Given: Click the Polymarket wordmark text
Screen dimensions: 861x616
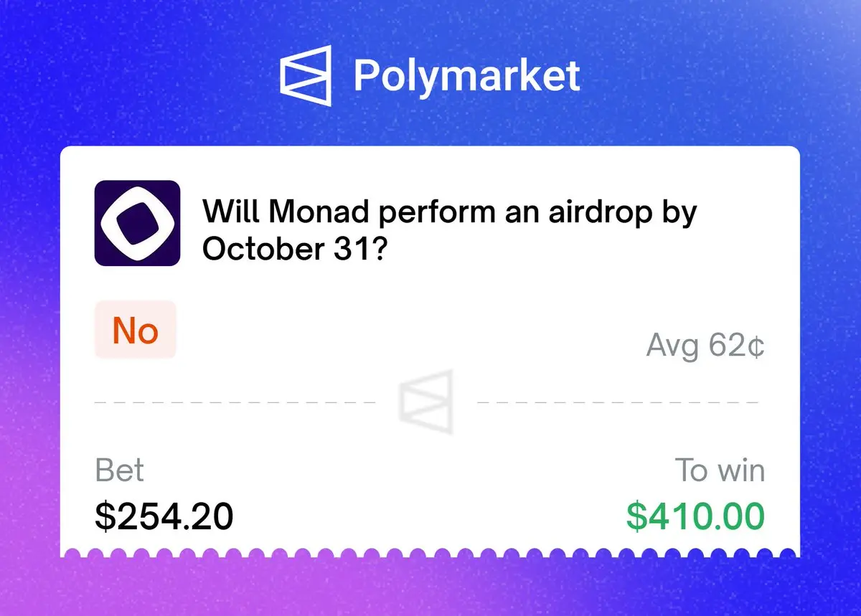Looking at the screenshot, I should point(466,76).
